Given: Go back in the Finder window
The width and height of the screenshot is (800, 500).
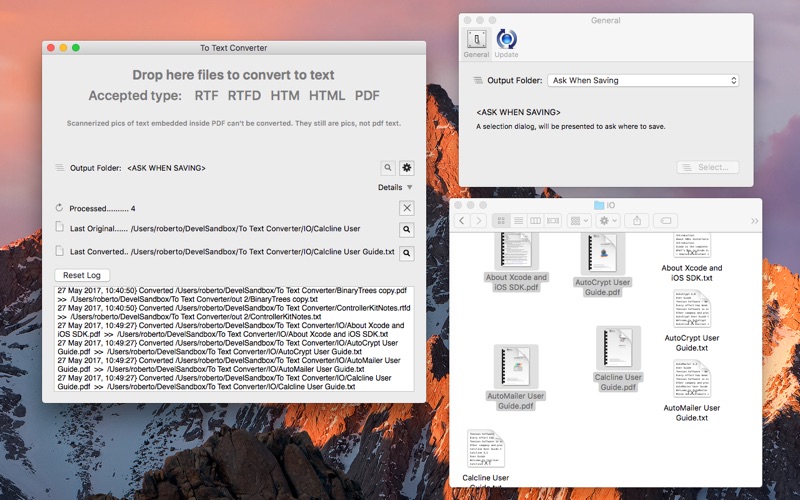Looking at the screenshot, I should 462,220.
